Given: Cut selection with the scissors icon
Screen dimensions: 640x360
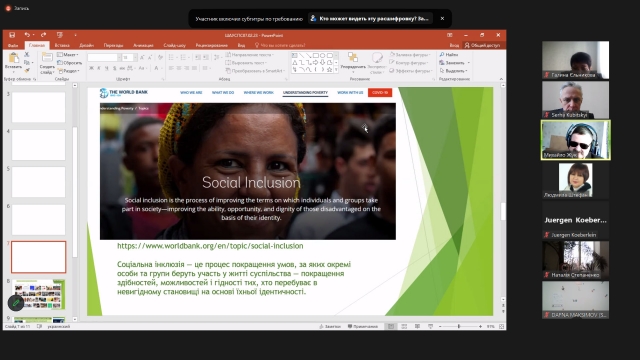Looking at the screenshot, I should (x=27, y=54).
